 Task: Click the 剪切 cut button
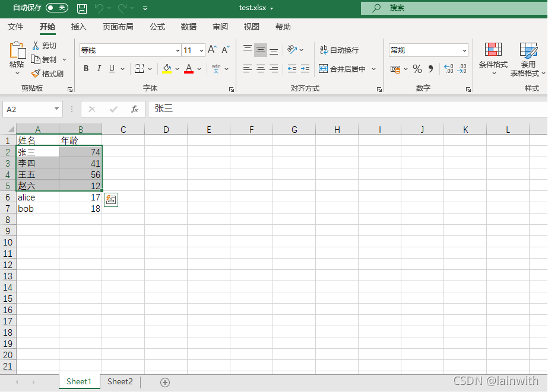(x=44, y=46)
